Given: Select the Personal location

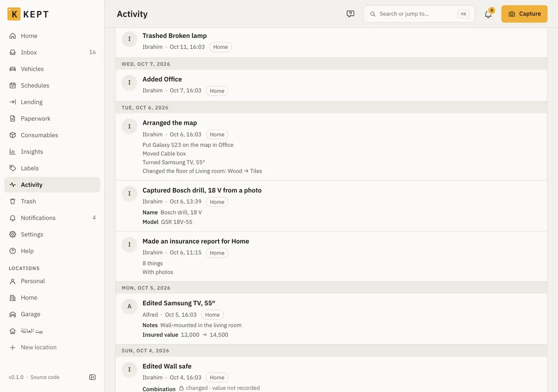Looking at the screenshot, I should tap(52, 281).
